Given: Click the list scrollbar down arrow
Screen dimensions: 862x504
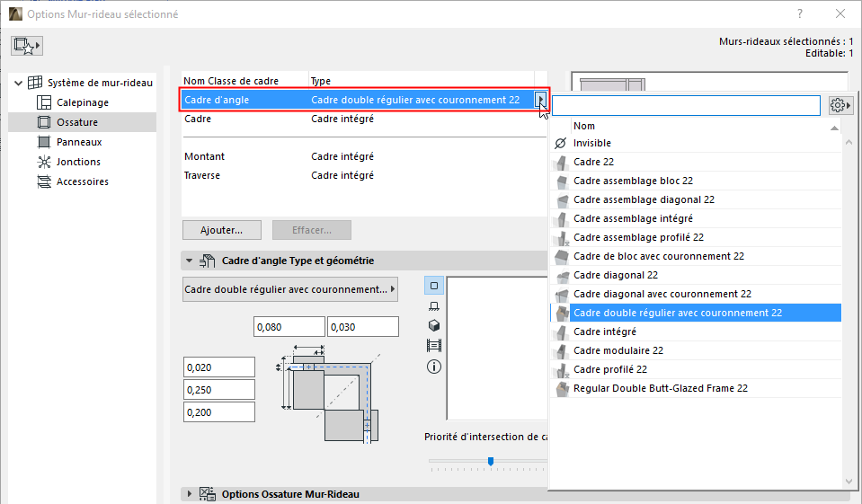Looking at the screenshot, I should tap(849, 482).
